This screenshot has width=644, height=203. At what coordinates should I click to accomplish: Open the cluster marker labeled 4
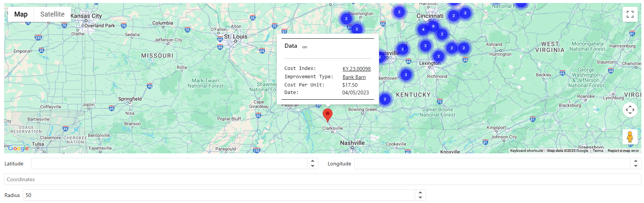[423, 30]
